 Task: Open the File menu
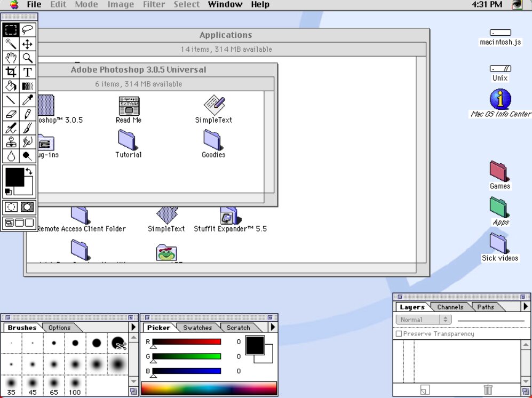click(x=34, y=4)
